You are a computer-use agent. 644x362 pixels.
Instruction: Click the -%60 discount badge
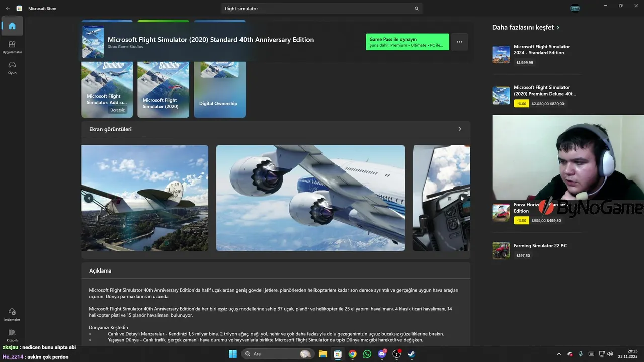tap(521, 104)
